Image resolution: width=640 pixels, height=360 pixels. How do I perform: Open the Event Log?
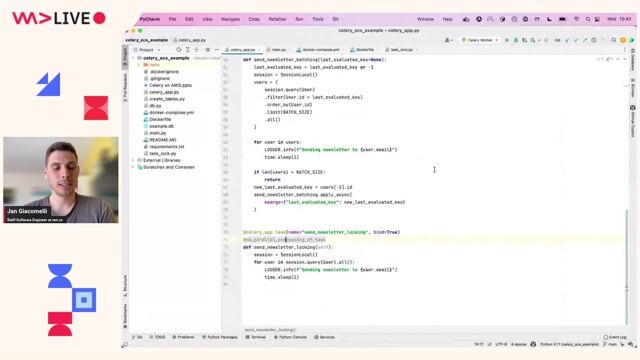coord(615,337)
